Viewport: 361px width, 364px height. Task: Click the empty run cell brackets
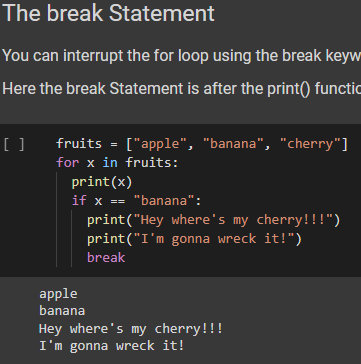tap(14, 145)
